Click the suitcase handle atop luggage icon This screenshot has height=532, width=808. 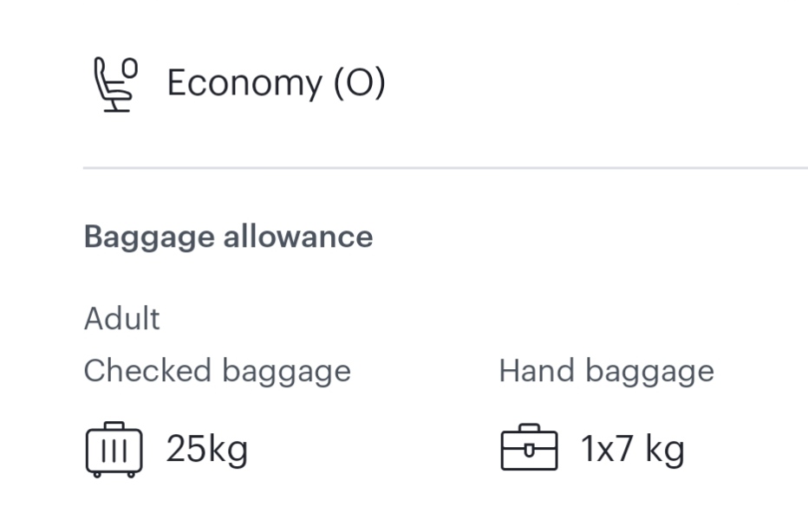coord(114,425)
